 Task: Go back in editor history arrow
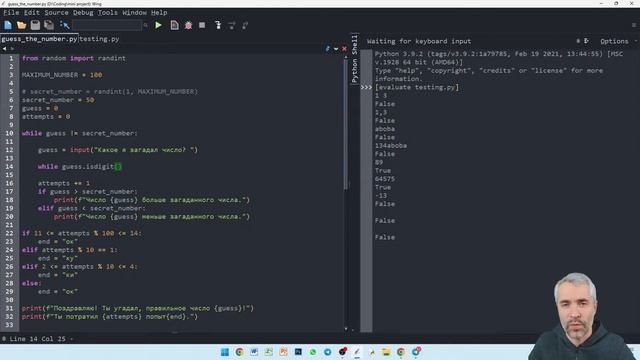pos(4,49)
